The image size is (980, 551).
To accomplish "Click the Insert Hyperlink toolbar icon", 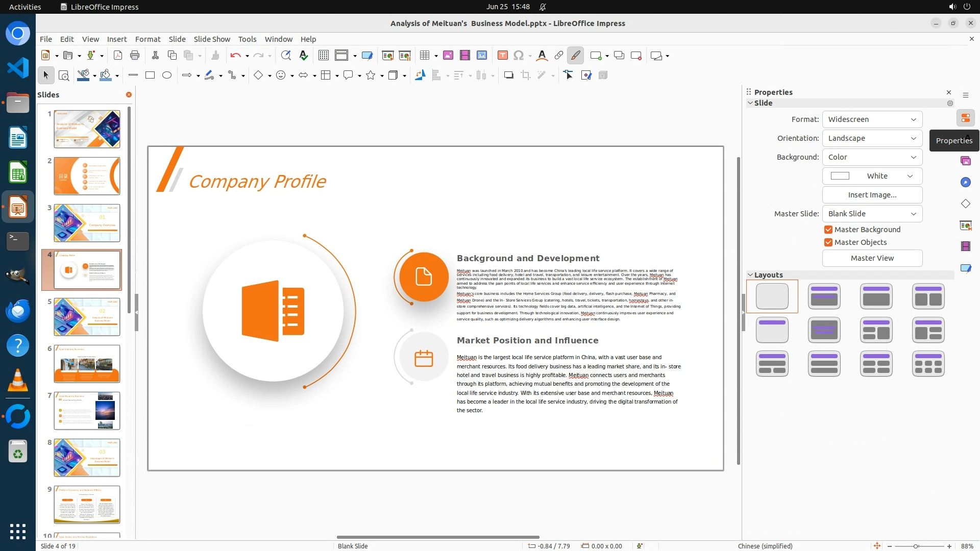I will pos(559,56).
